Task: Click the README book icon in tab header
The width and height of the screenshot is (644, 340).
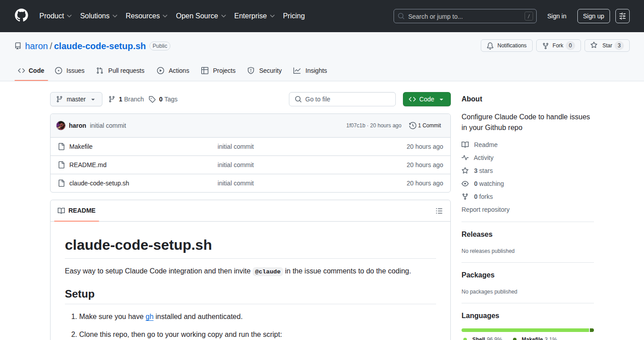Action: (x=61, y=211)
